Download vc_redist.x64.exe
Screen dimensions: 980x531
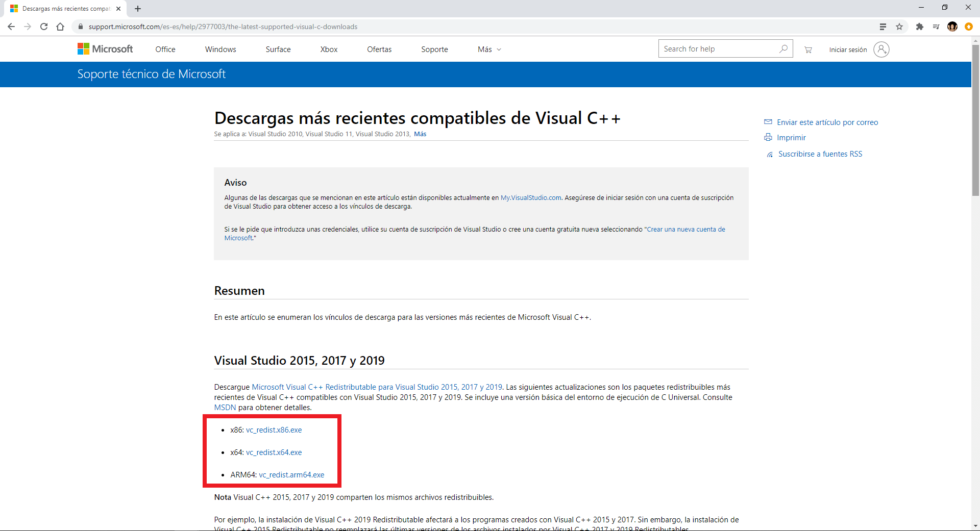[274, 452]
